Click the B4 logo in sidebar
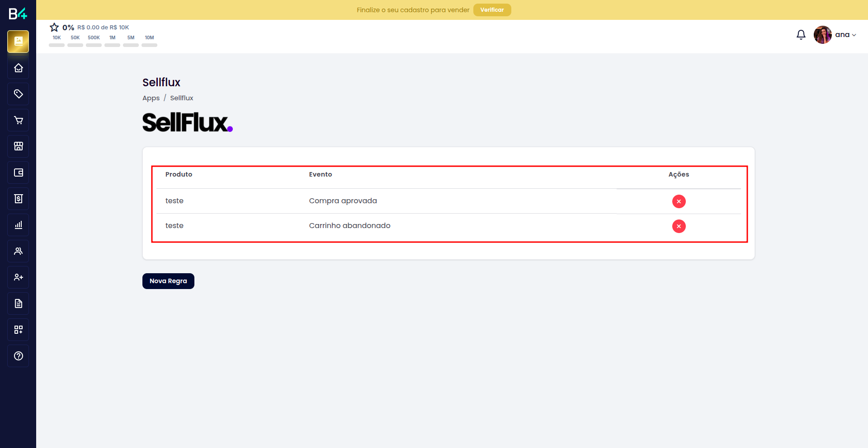This screenshot has height=448, width=868. click(18, 14)
